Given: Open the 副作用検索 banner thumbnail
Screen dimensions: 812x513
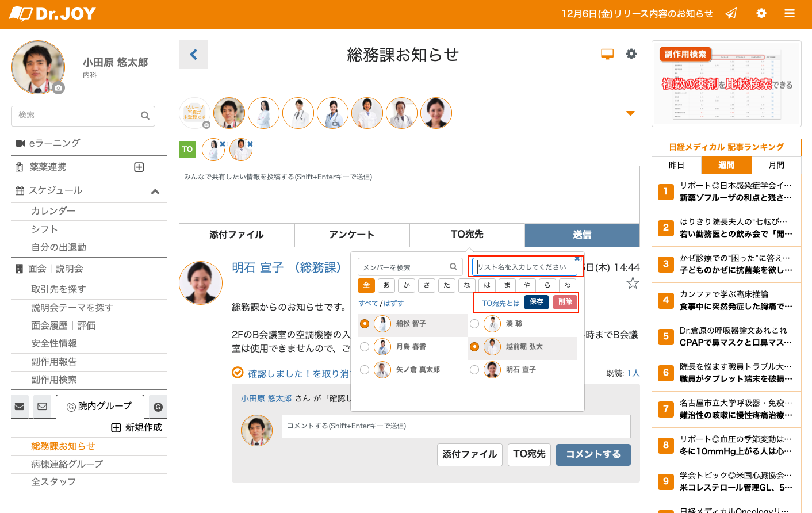Looking at the screenshot, I should point(726,83).
